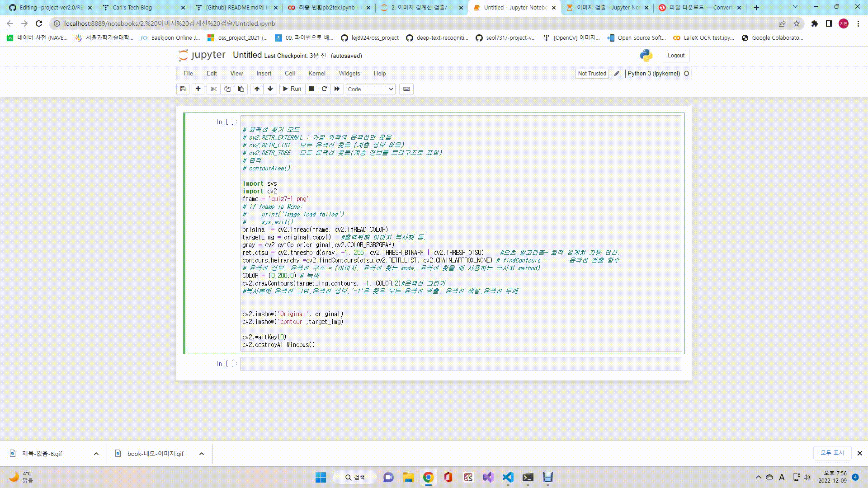Save and checkpoint the notebook
This screenshot has height=488, width=868.
(x=183, y=89)
